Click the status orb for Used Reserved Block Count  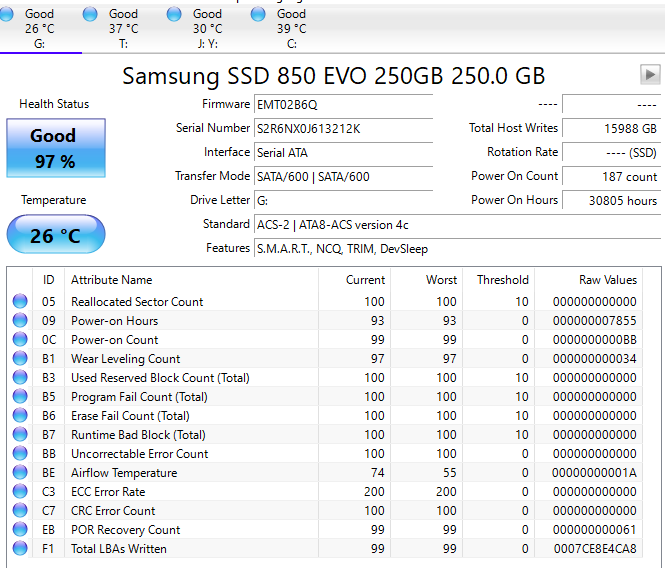(x=20, y=377)
